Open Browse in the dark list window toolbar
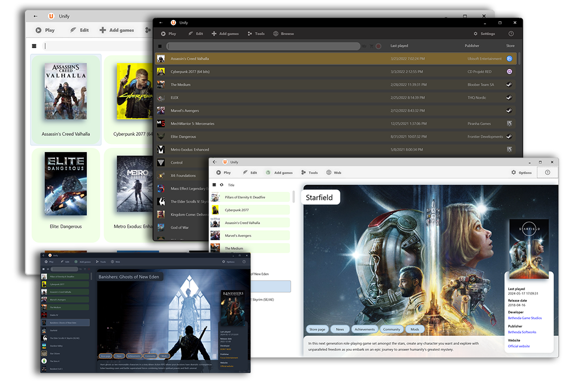Viewport: 570px width, 392px height. coord(283,34)
